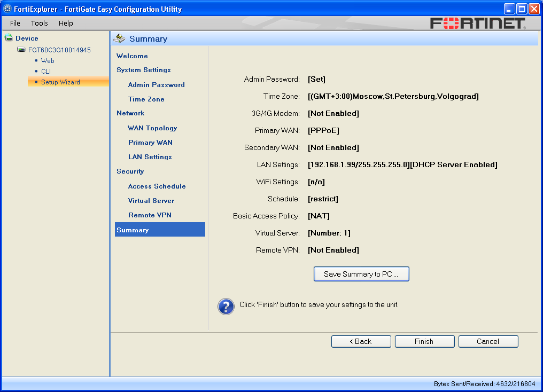This screenshot has height=392, width=543.
Task: Click the Summary header icon
Action: click(x=120, y=38)
